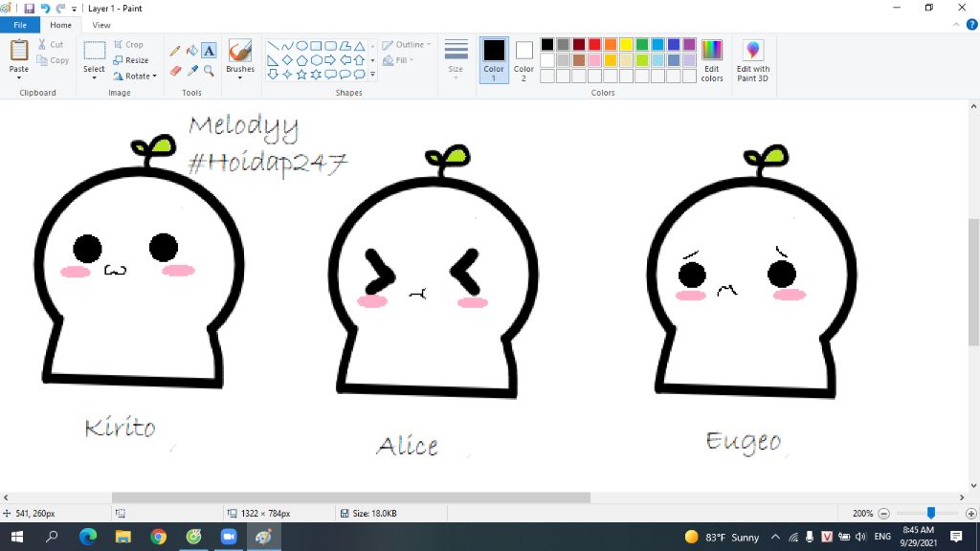
Task: Click the Copy button
Action: [53, 60]
